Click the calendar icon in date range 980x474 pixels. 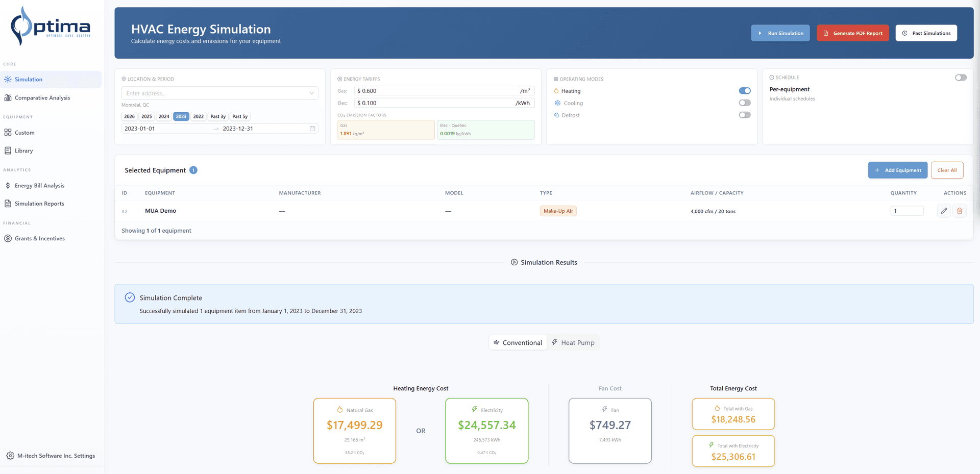click(x=312, y=129)
